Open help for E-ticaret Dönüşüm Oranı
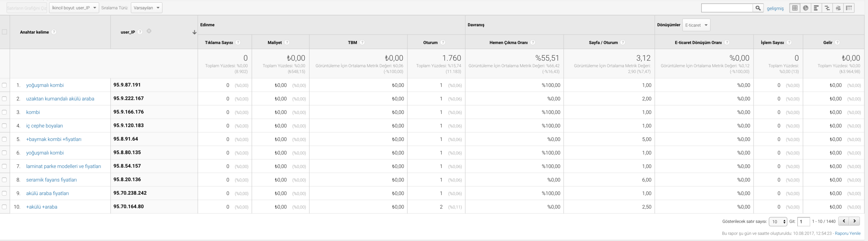This screenshot has width=868, height=241. click(x=727, y=42)
